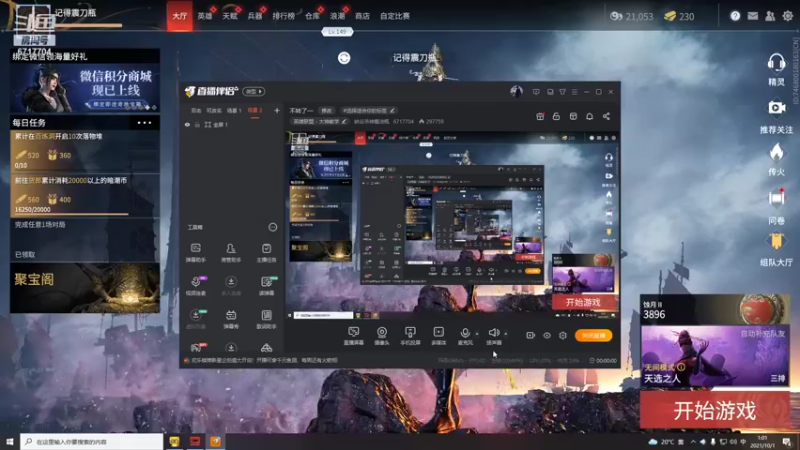Toggle the preview eye beside the settings gear
The image size is (800, 450).
coord(547,335)
